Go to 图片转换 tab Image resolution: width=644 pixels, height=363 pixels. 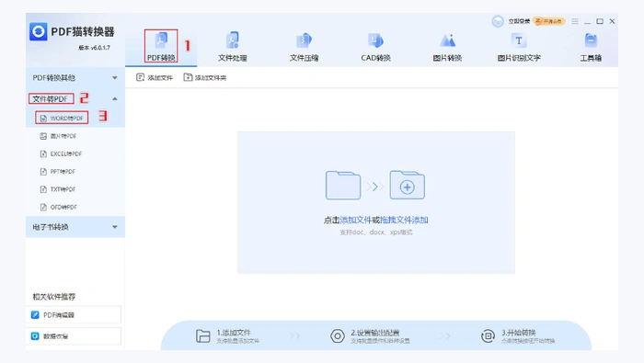point(447,46)
